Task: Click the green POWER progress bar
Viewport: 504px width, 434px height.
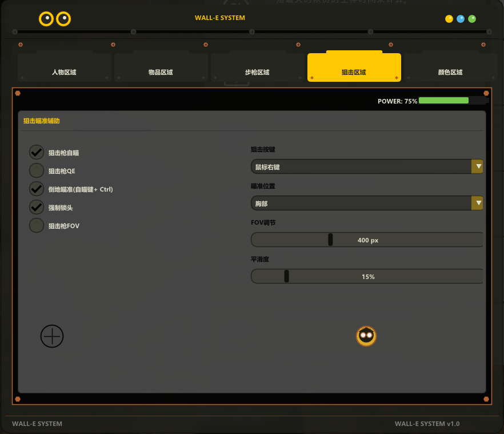Action: pos(444,101)
